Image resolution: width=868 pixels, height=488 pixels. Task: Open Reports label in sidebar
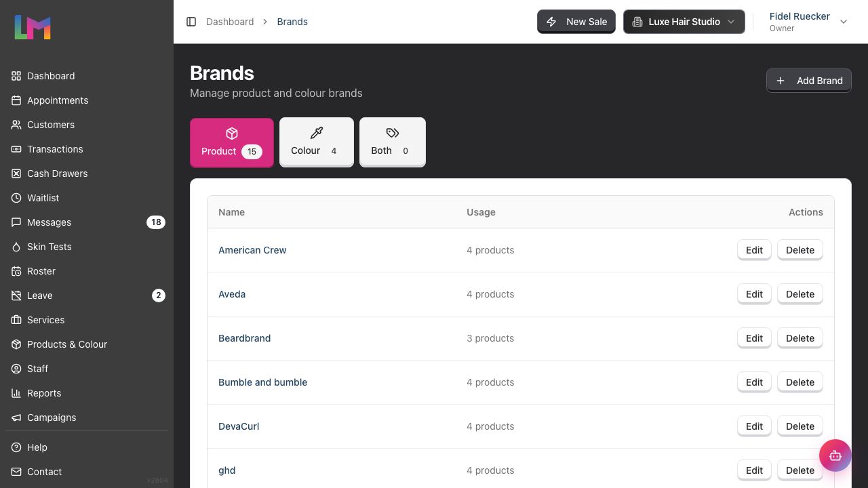point(44,393)
